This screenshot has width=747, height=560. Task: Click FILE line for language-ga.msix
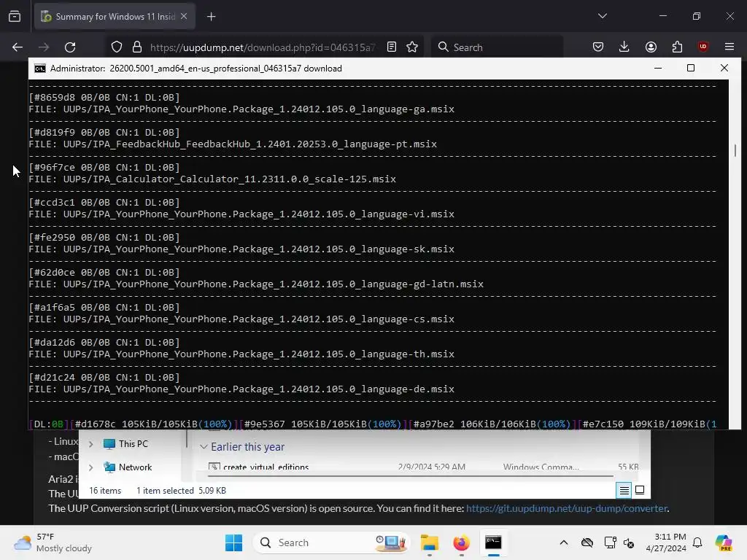click(241, 109)
